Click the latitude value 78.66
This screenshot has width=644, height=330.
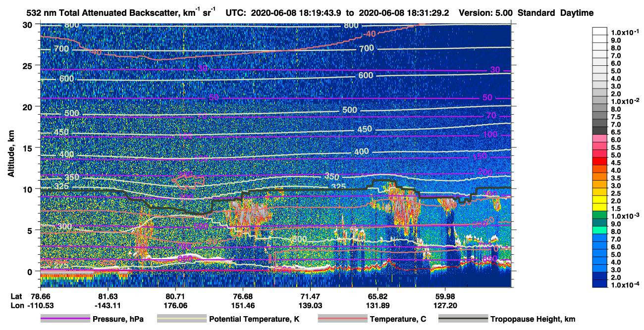40,296
